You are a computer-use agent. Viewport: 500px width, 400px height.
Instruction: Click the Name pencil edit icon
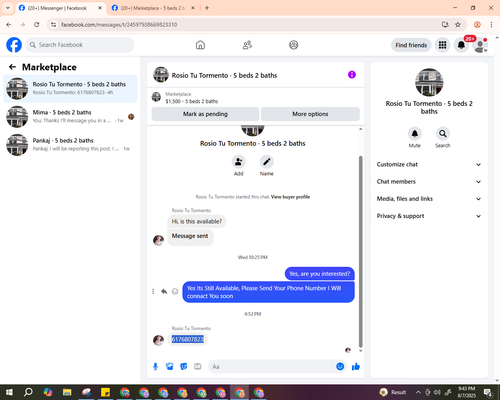267,162
